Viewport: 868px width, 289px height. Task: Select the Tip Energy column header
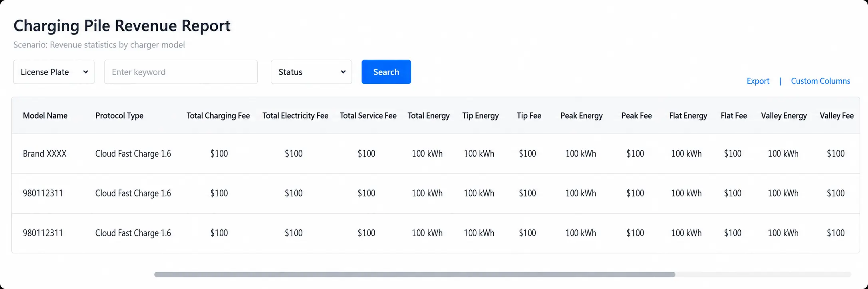coord(481,116)
